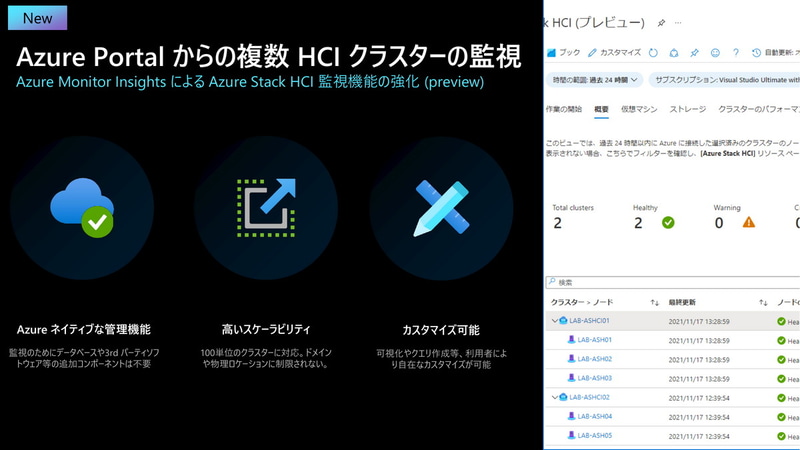
Task: Open the サブスクリプション filter pill
Action: (724, 80)
